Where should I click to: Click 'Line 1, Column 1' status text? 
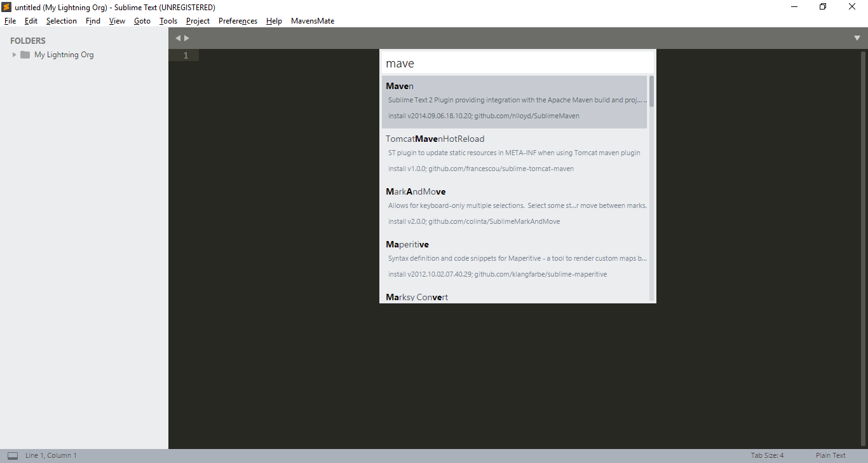coord(51,455)
